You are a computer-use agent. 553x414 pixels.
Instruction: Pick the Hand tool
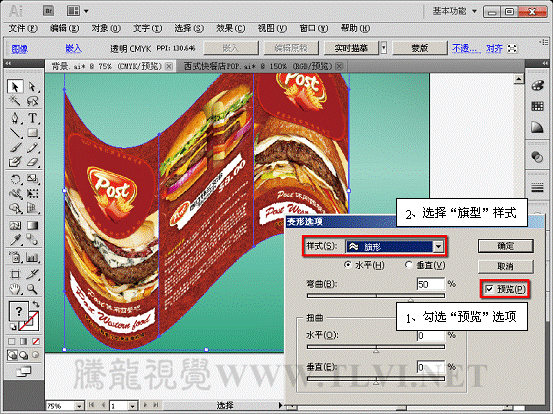[x=15, y=289]
